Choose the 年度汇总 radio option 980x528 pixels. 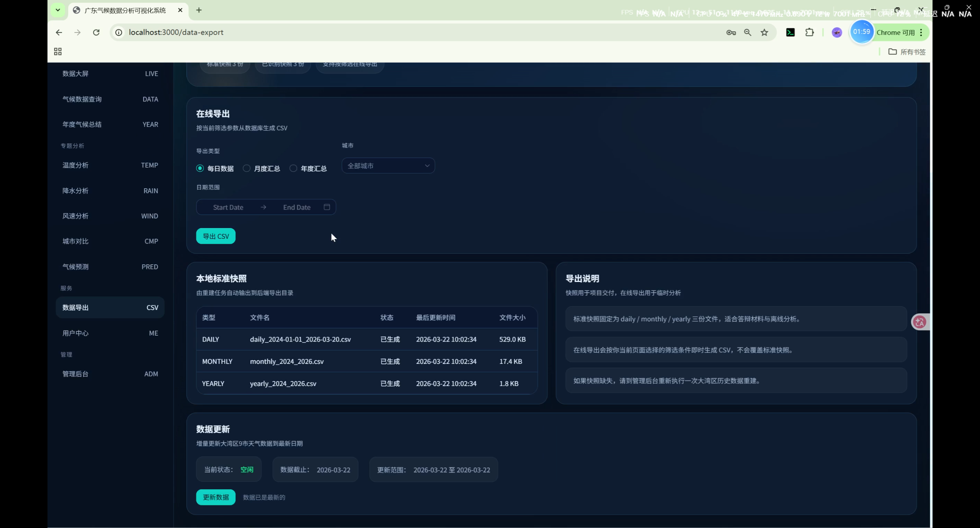pyautogui.click(x=293, y=168)
